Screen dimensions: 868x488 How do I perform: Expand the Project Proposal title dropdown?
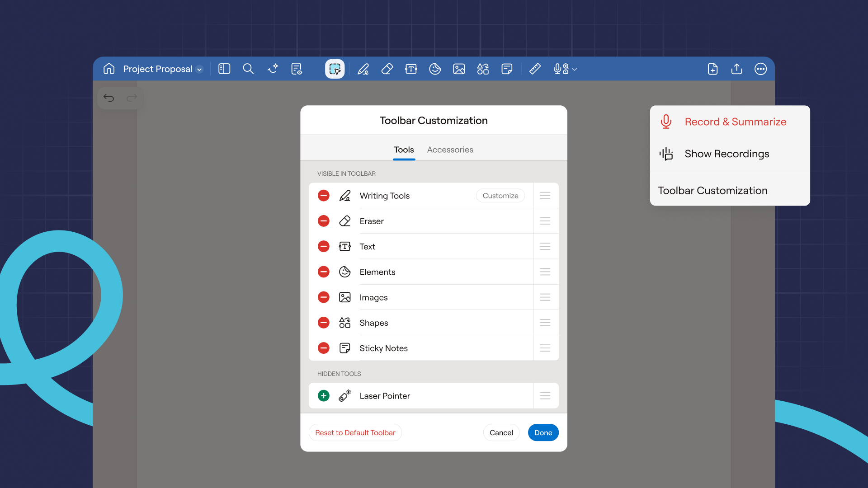pos(199,70)
